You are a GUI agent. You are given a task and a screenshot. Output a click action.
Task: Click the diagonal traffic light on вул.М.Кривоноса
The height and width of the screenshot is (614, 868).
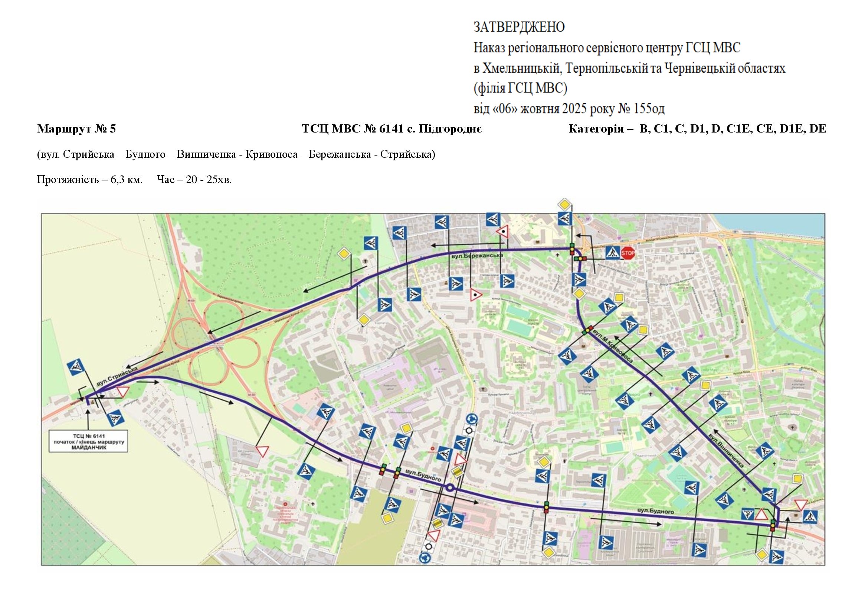(587, 330)
